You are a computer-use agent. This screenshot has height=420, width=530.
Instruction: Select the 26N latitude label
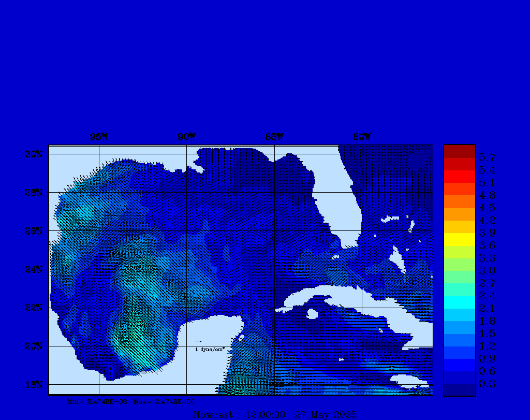click(x=34, y=231)
